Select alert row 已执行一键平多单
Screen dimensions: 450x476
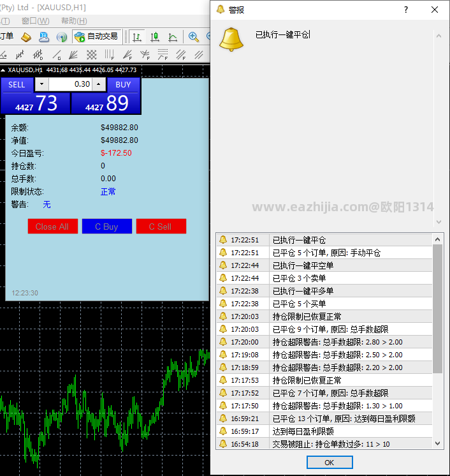(x=324, y=291)
